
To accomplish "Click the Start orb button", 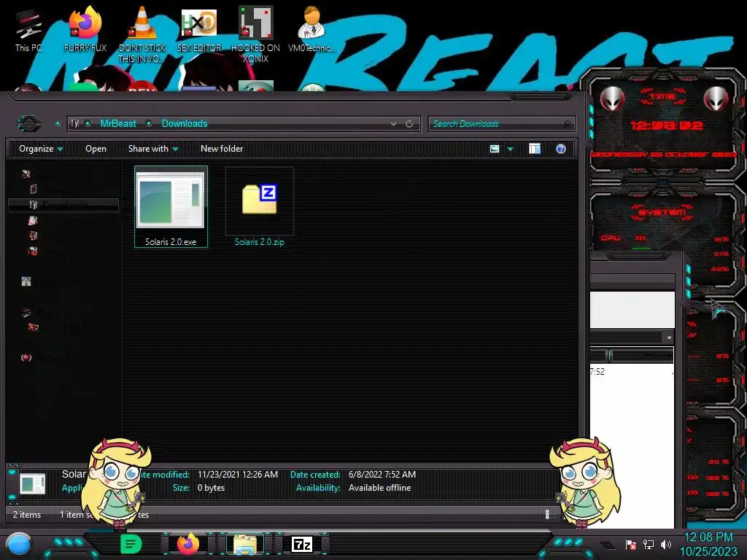I will tap(19, 544).
